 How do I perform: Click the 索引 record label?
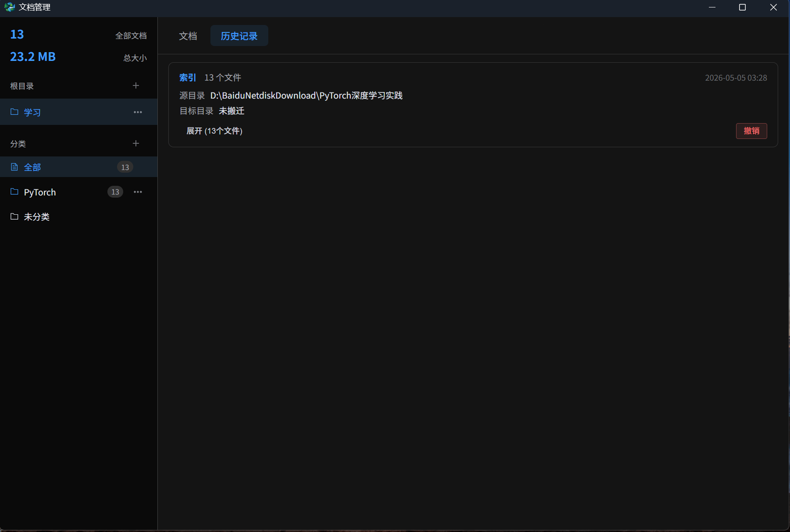pos(188,78)
